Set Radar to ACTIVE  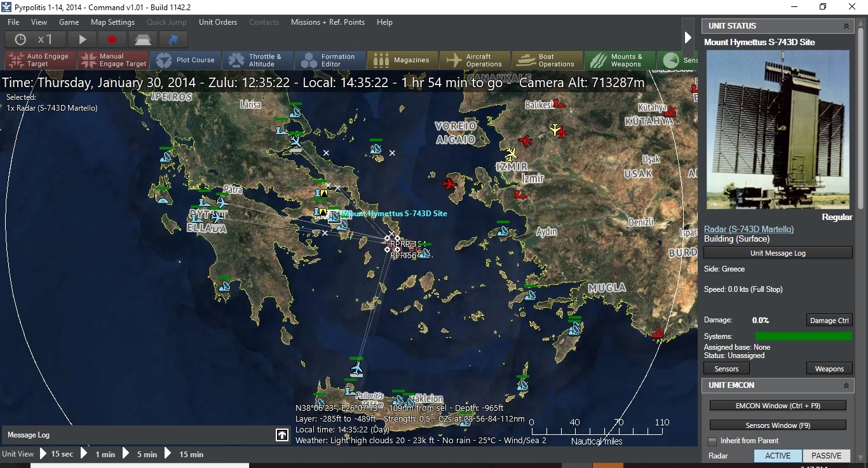tap(778, 456)
